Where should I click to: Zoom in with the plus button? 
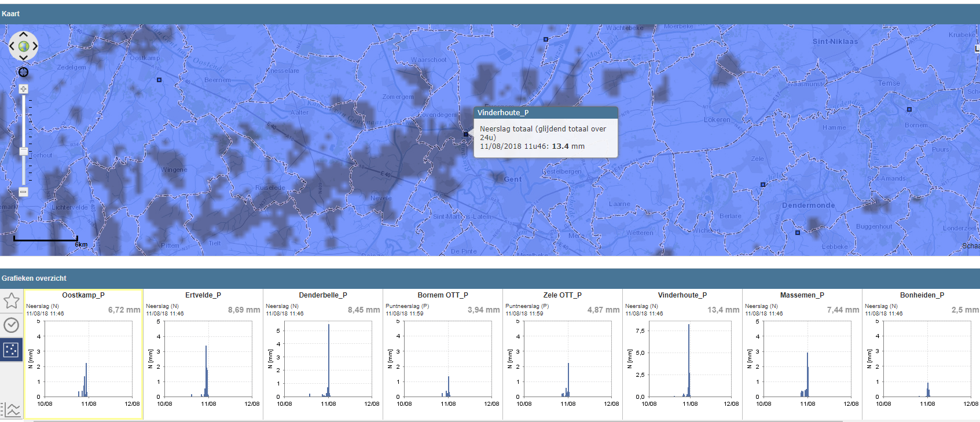point(23,89)
